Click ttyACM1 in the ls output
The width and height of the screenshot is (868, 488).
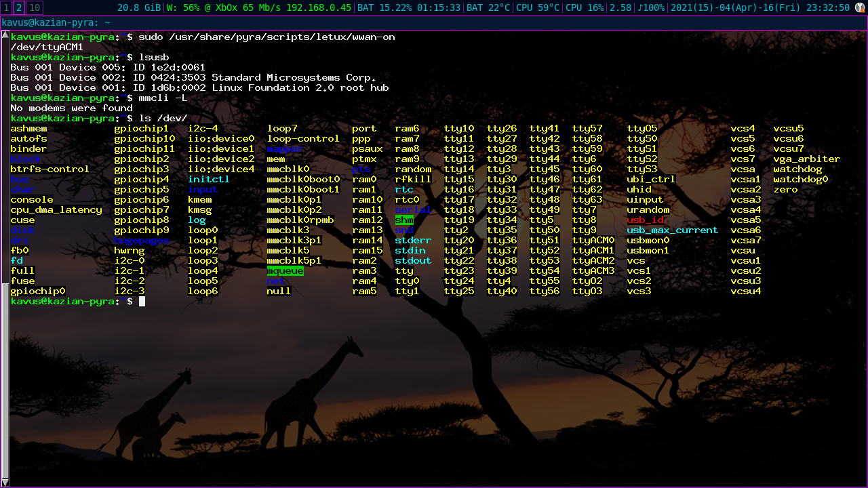(593, 251)
